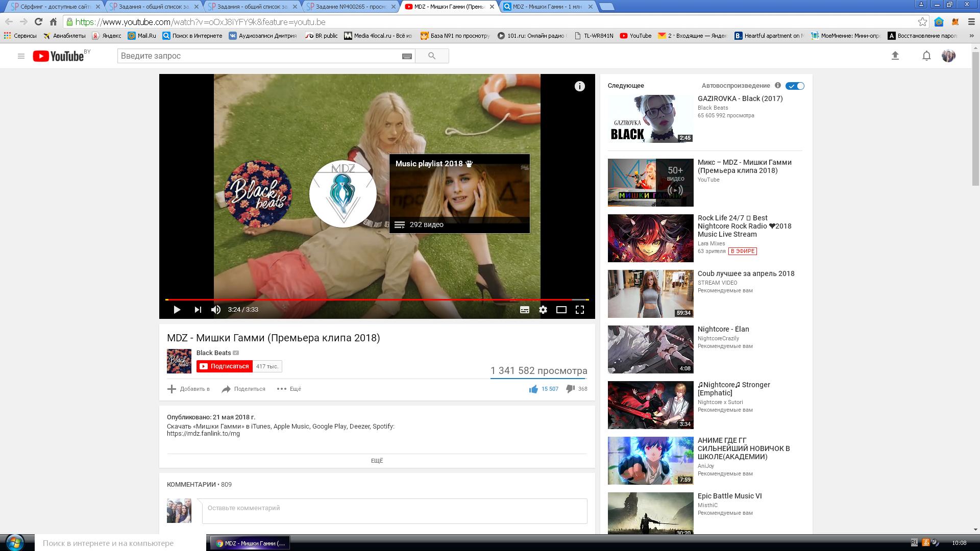The width and height of the screenshot is (980, 551).
Task: Click Black Beats channel avatar below title
Action: (x=179, y=361)
